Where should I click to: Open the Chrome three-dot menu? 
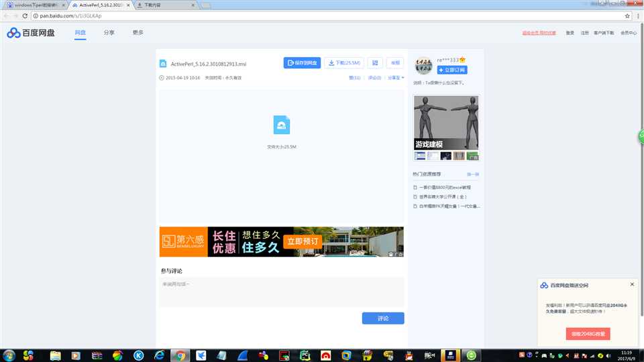[x=638, y=15]
